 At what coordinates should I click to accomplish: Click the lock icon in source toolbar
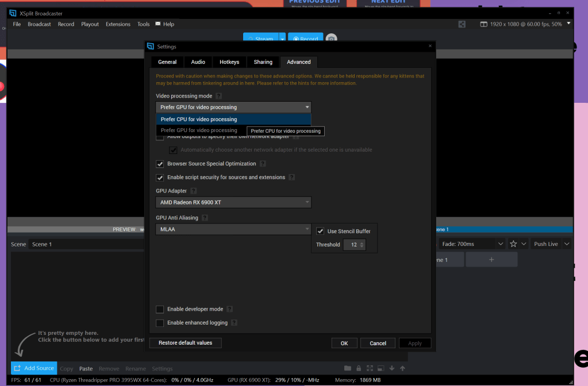(359, 368)
